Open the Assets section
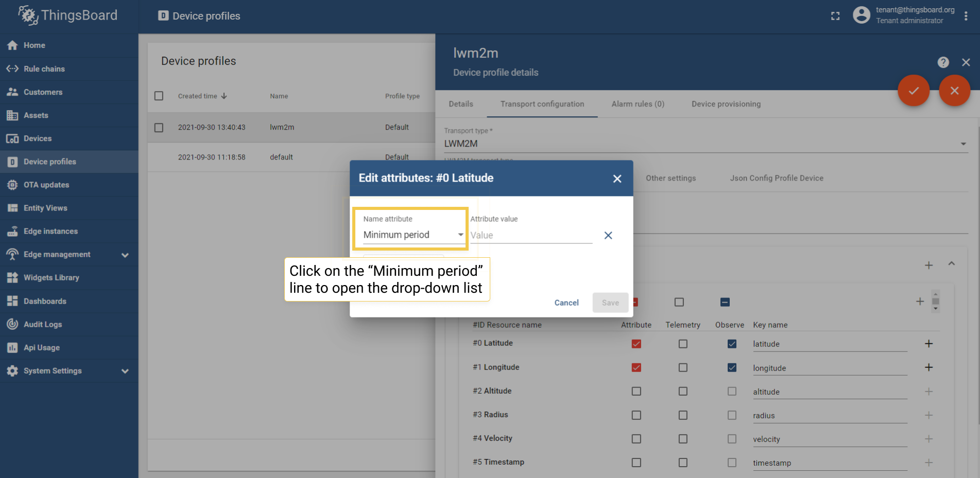 (69, 115)
